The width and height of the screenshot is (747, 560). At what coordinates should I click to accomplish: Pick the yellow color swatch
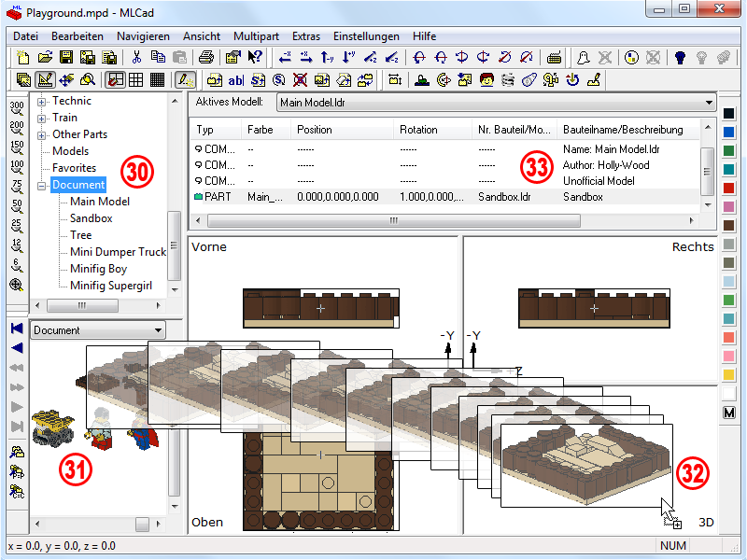point(729,375)
